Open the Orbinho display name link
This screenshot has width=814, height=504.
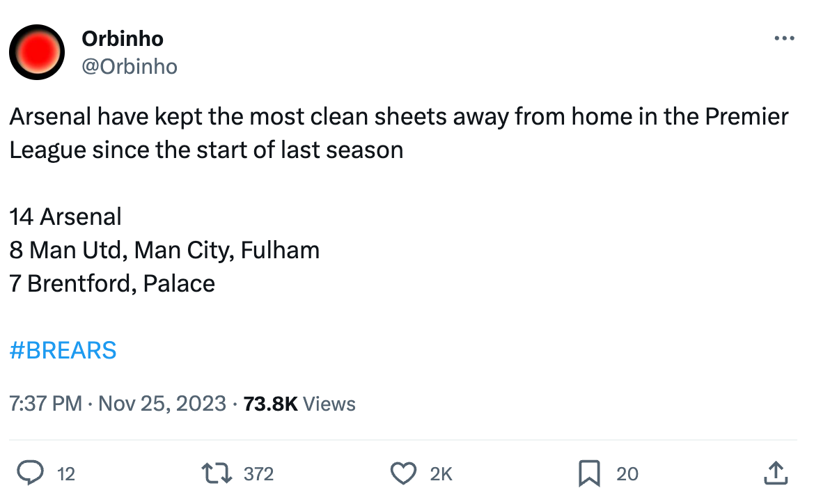pos(123,39)
